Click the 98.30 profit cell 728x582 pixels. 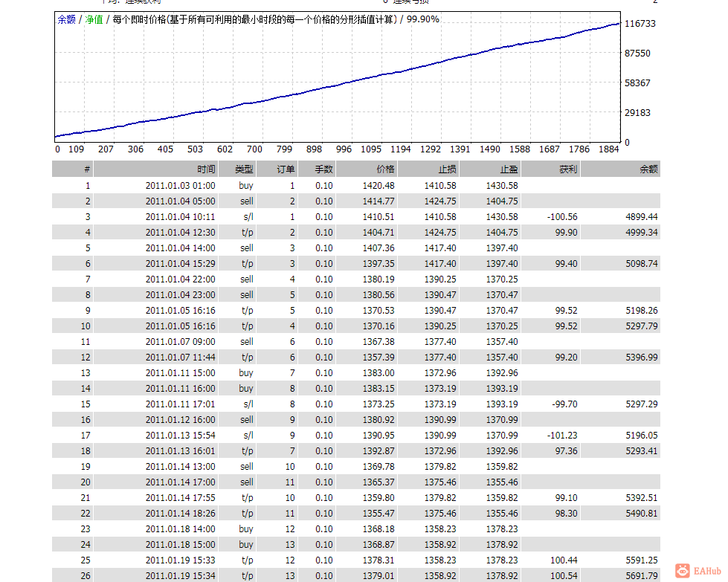(567, 514)
